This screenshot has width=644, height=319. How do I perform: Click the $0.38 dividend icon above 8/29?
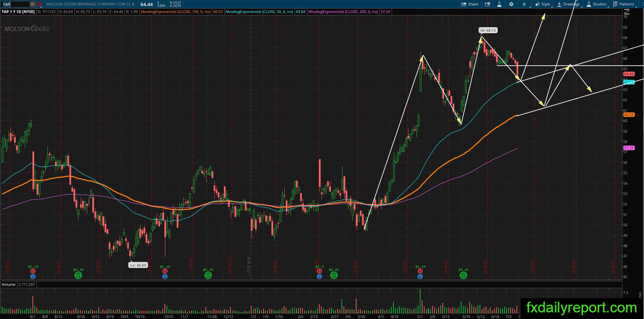[78, 275]
